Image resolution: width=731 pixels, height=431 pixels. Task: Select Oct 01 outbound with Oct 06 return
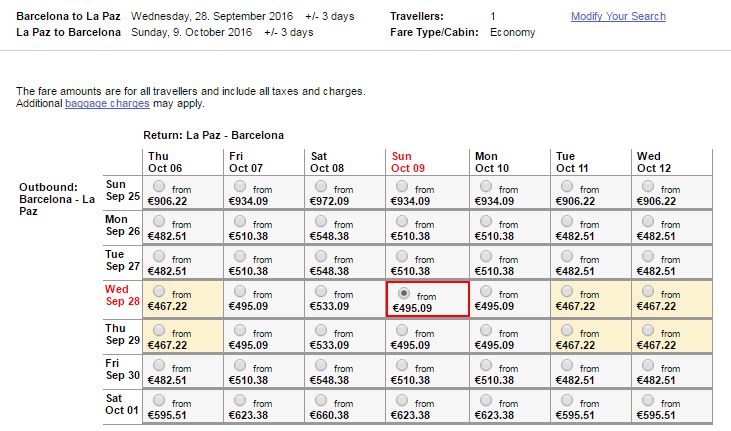(x=159, y=401)
